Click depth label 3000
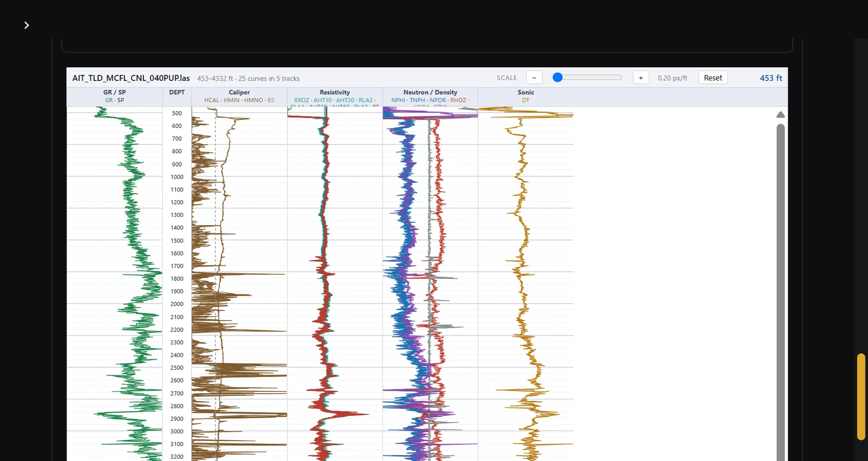 tap(177, 432)
